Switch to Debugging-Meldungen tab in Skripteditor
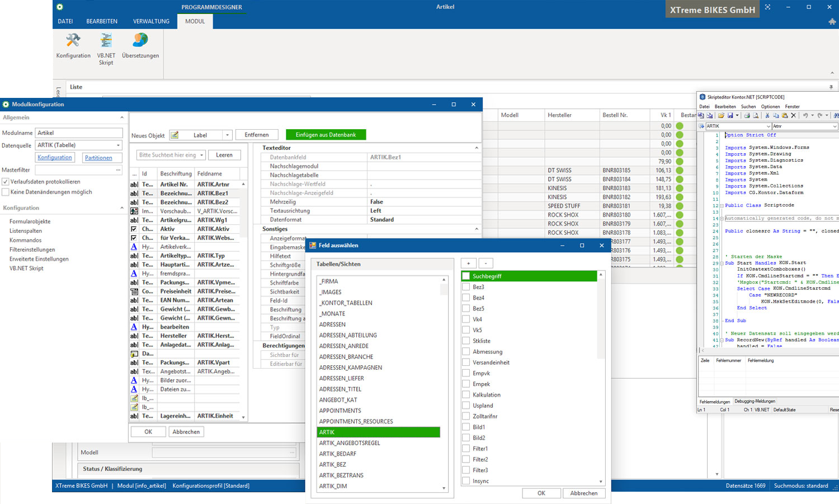The width and height of the screenshot is (839, 504). click(x=755, y=401)
